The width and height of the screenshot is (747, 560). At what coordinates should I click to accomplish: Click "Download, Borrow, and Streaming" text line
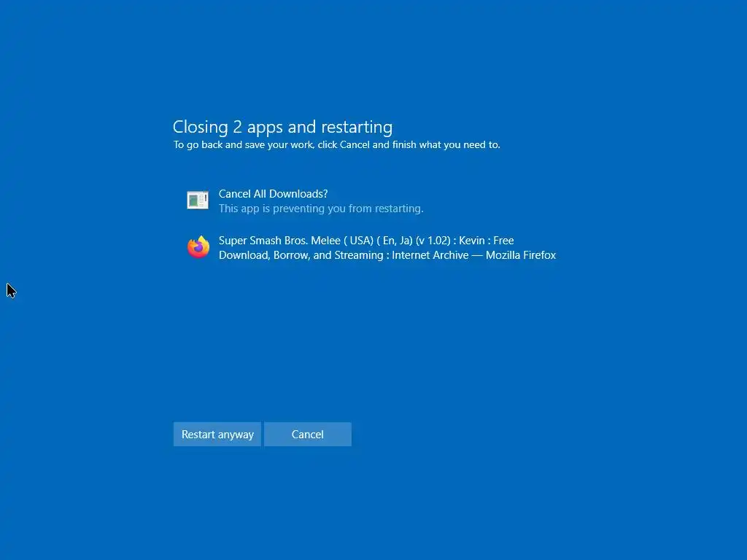click(x=301, y=255)
